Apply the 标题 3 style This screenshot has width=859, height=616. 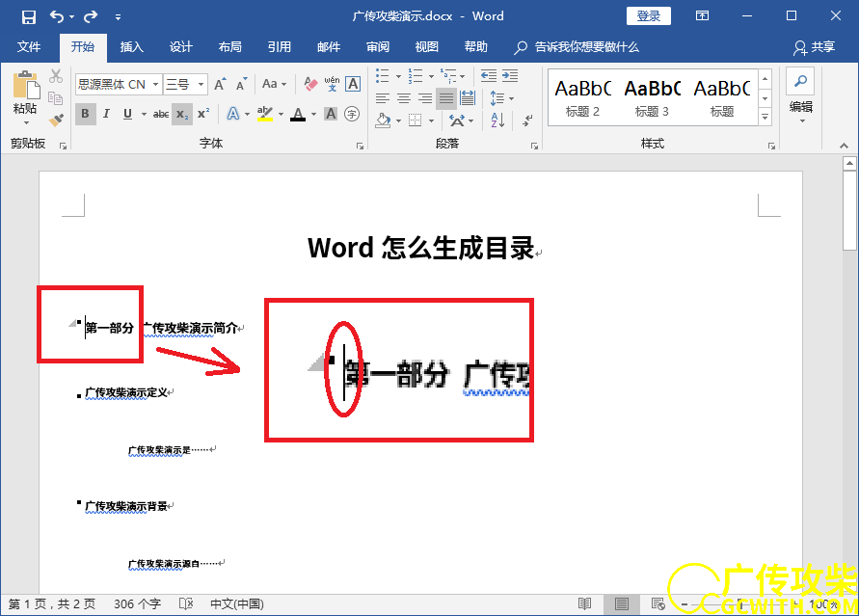click(652, 97)
